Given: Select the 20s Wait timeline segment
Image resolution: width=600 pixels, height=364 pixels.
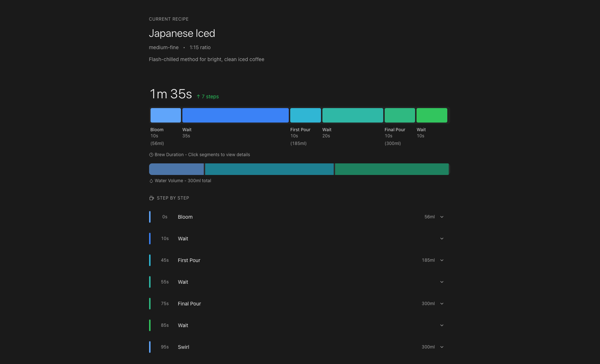Looking at the screenshot, I should [352, 115].
